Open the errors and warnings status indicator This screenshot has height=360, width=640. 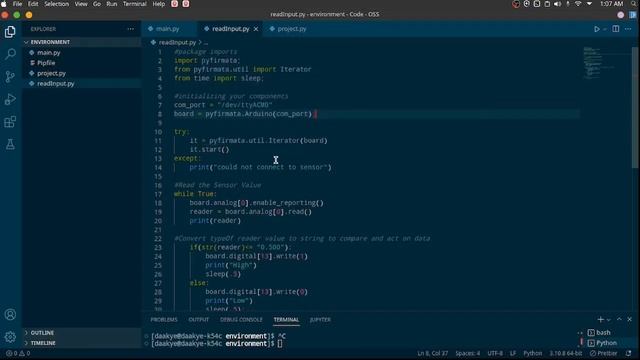18,353
